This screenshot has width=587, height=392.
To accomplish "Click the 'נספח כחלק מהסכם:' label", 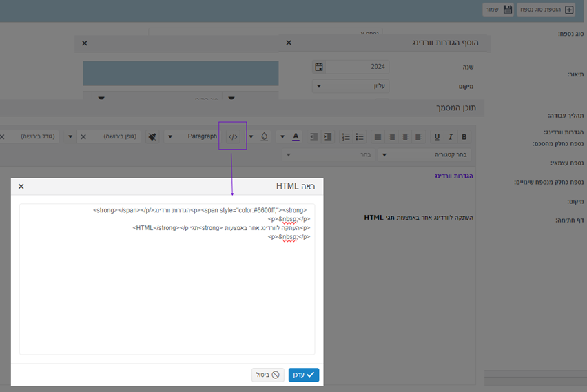I will coord(558,144).
